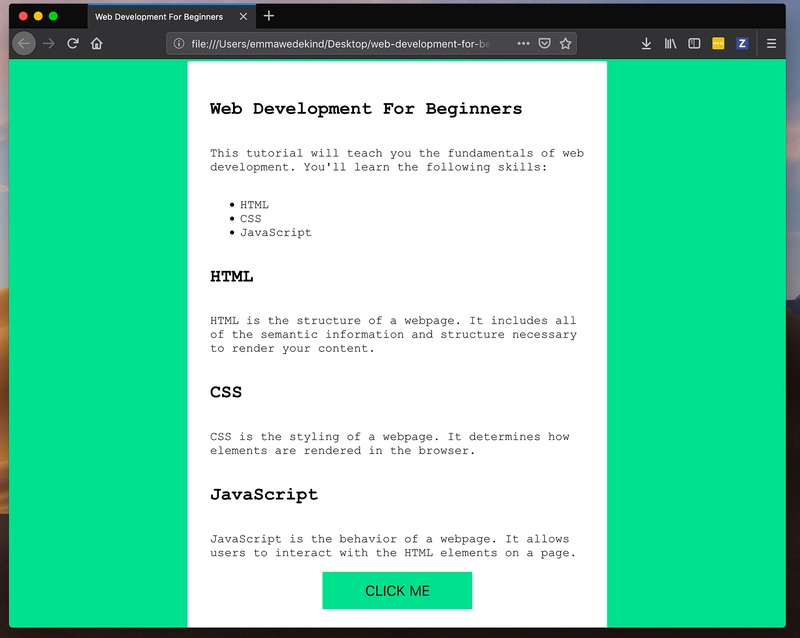Go back with the back arrow
Screen dimensions: 800x638
pos(24,43)
